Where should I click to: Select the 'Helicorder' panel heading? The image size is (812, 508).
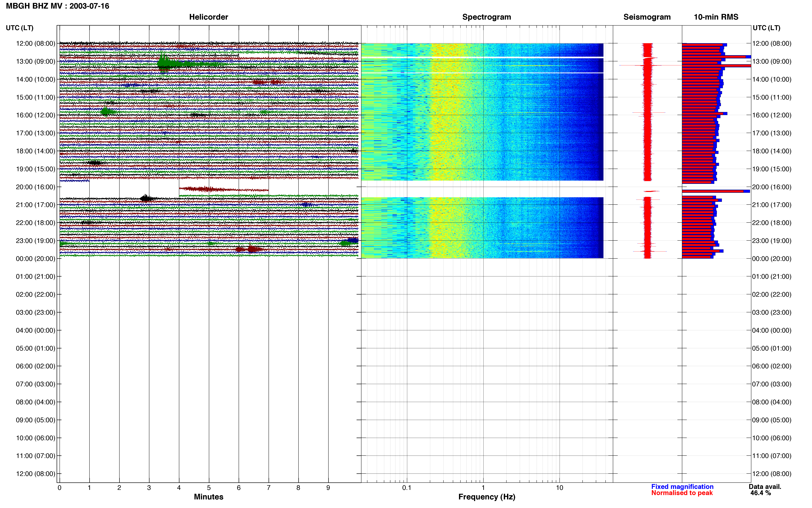tap(209, 17)
